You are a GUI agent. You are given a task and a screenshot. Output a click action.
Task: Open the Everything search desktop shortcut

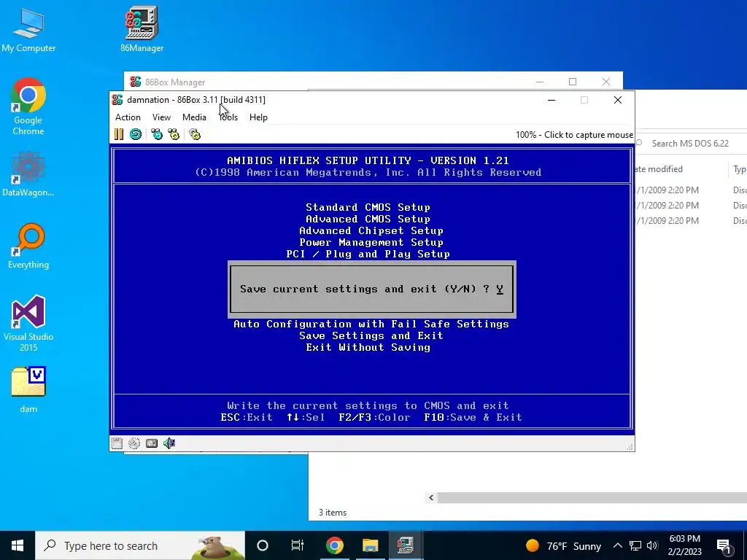(28, 246)
